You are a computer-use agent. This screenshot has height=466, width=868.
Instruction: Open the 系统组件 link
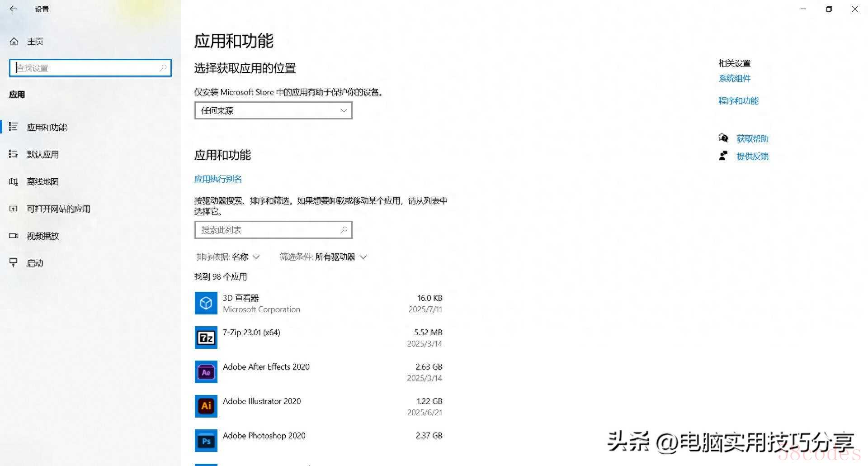[x=734, y=79]
